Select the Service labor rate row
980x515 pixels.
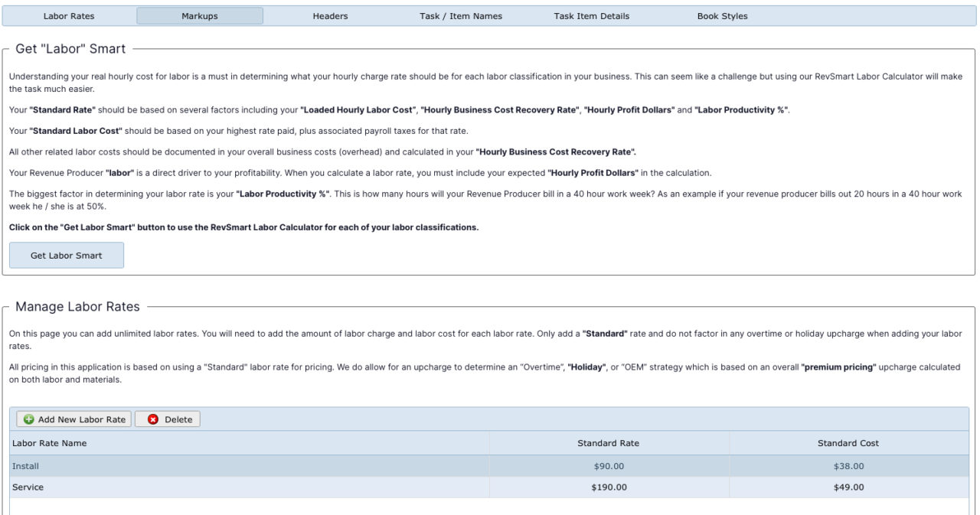pos(28,487)
